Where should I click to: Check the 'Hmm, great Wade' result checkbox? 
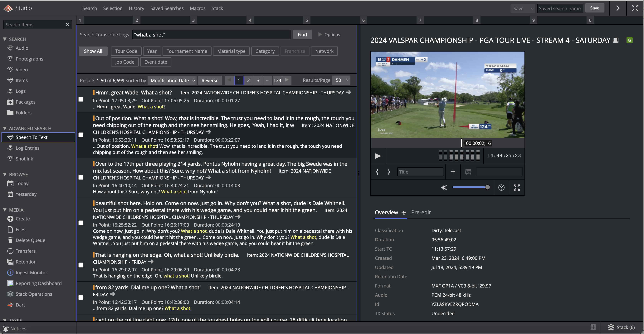(x=81, y=100)
